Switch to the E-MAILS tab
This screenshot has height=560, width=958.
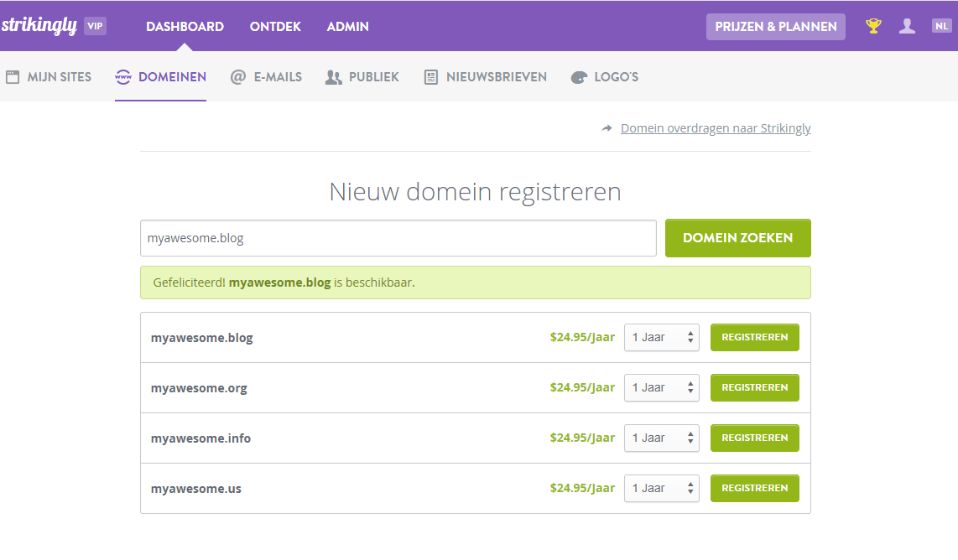point(277,76)
